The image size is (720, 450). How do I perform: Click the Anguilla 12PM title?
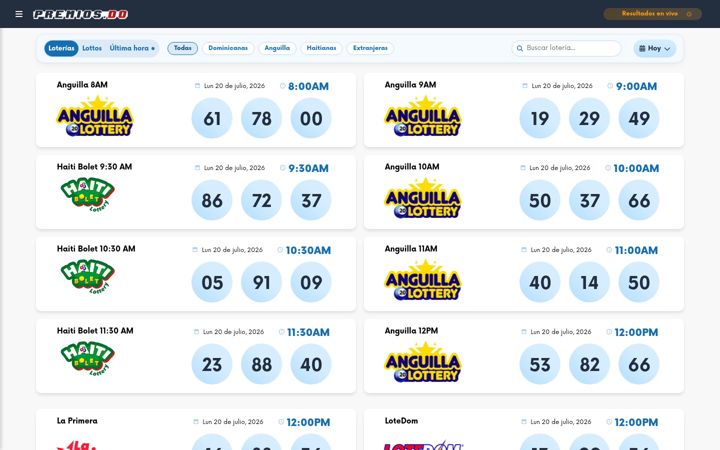click(x=411, y=331)
